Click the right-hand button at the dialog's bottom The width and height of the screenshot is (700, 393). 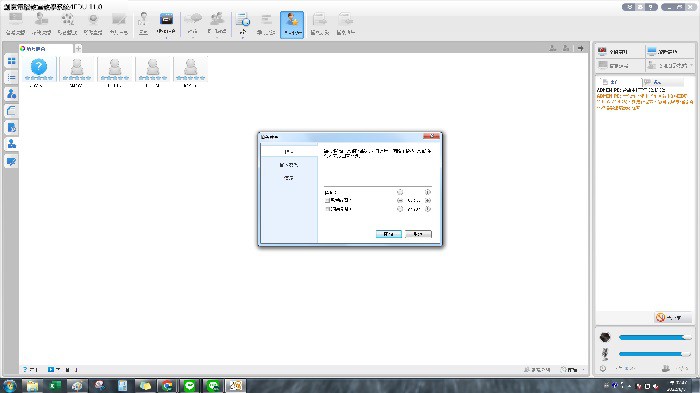point(418,234)
